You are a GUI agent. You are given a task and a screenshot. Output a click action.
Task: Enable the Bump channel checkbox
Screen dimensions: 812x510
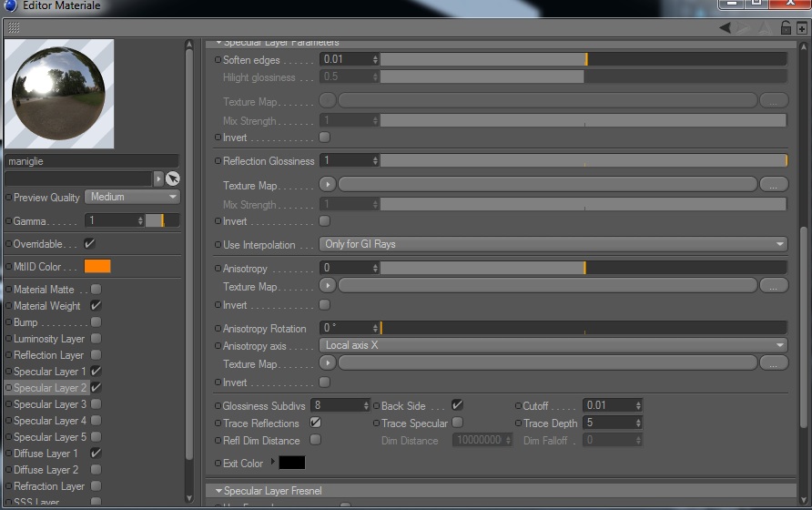[x=96, y=321]
